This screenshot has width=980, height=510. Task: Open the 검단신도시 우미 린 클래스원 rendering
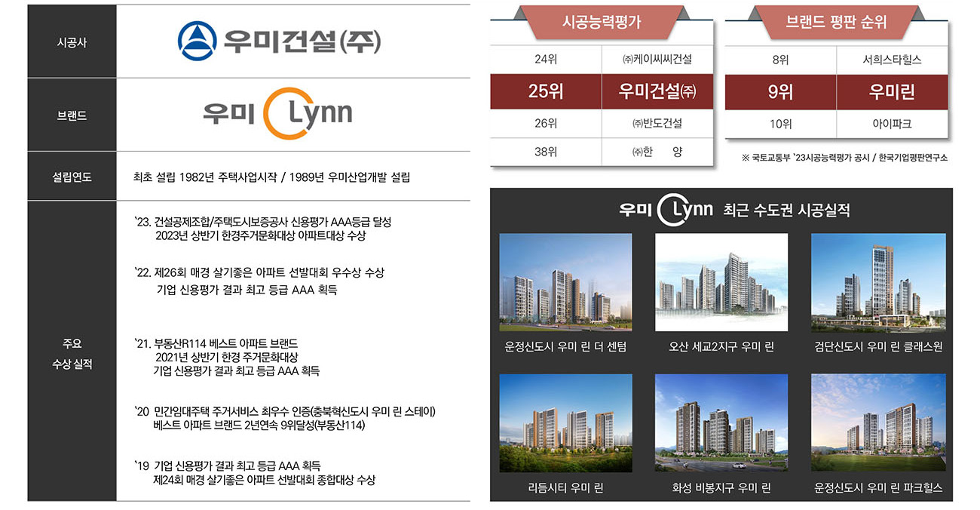tap(878, 283)
